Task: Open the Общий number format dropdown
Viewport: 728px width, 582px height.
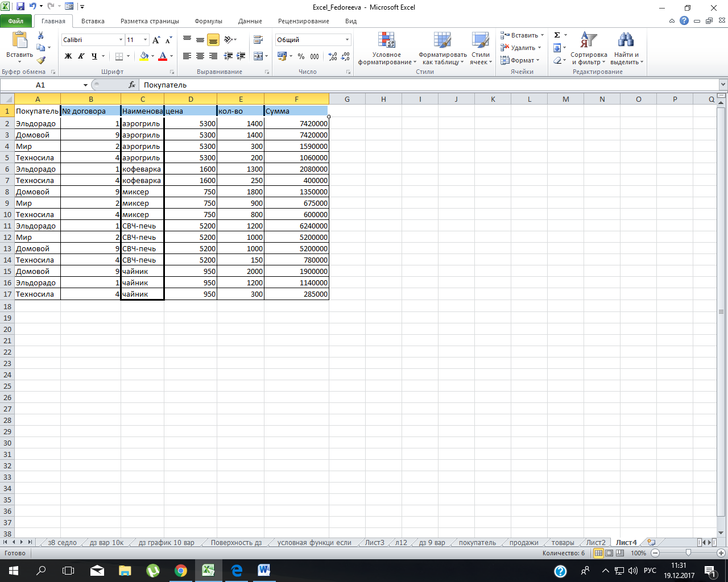Action: (347, 40)
